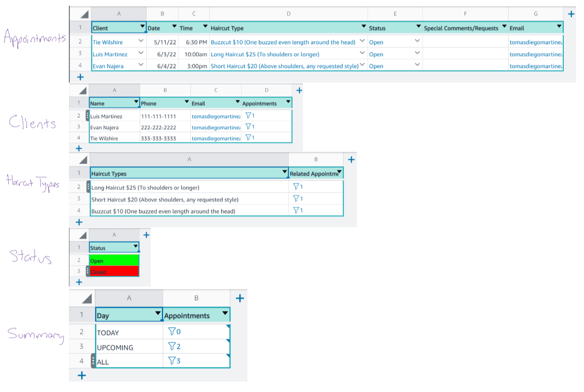This screenshot has width=584, height=392.
Task: Select the 6:30 PM time cell
Action: (194, 42)
